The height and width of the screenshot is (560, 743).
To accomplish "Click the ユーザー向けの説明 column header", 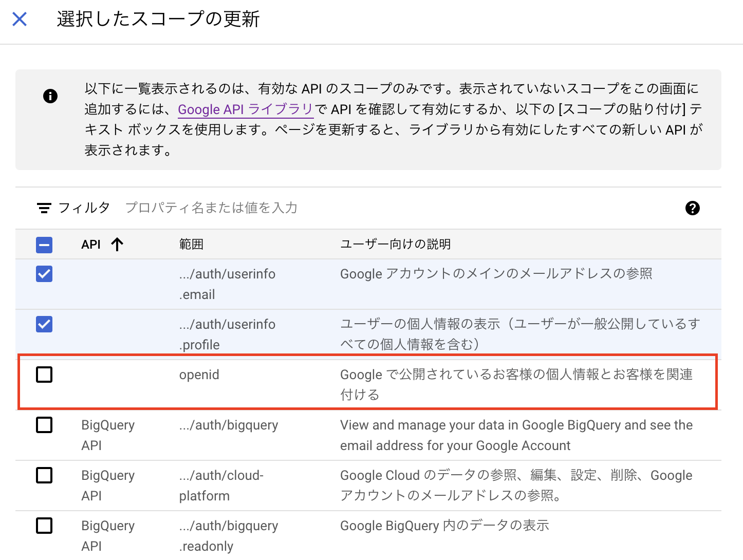I will click(396, 244).
